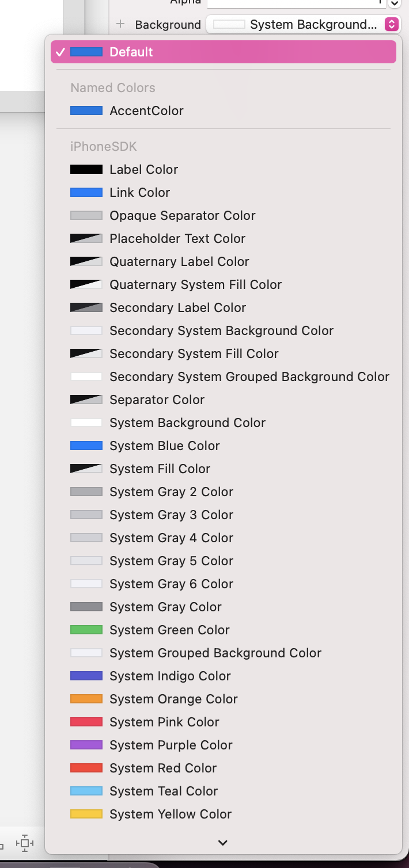The width and height of the screenshot is (409, 868).
Task: Select System Gray 3 Color
Action: [224, 515]
